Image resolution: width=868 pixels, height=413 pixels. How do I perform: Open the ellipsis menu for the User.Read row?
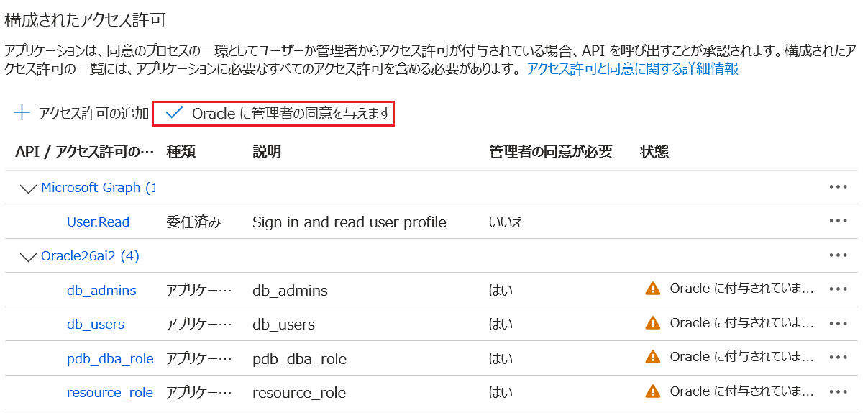(x=838, y=221)
